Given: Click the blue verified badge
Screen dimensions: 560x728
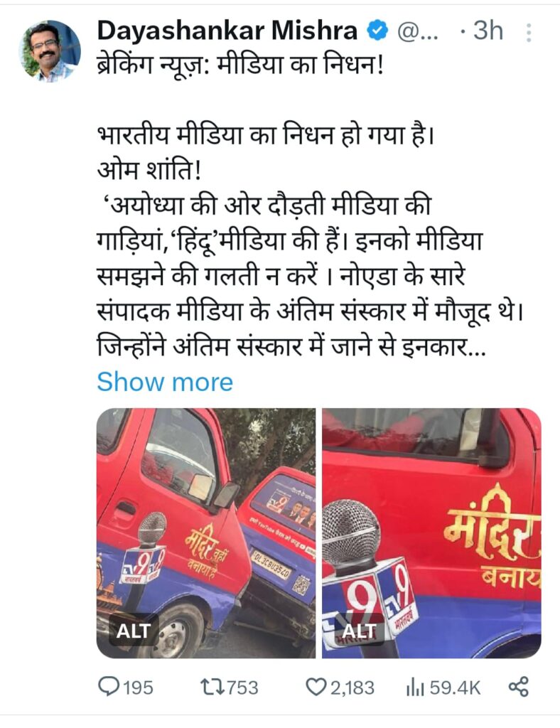Looking at the screenshot, I should click(377, 31).
